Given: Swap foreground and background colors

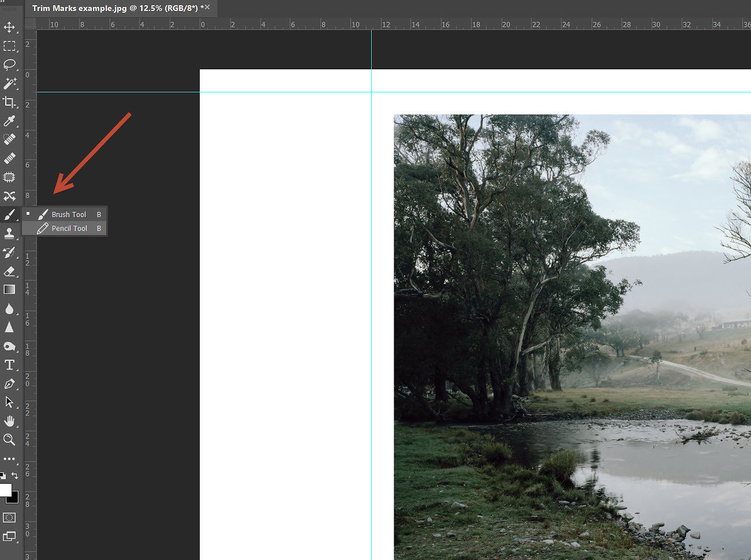Looking at the screenshot, I should [x=15, y=475].
